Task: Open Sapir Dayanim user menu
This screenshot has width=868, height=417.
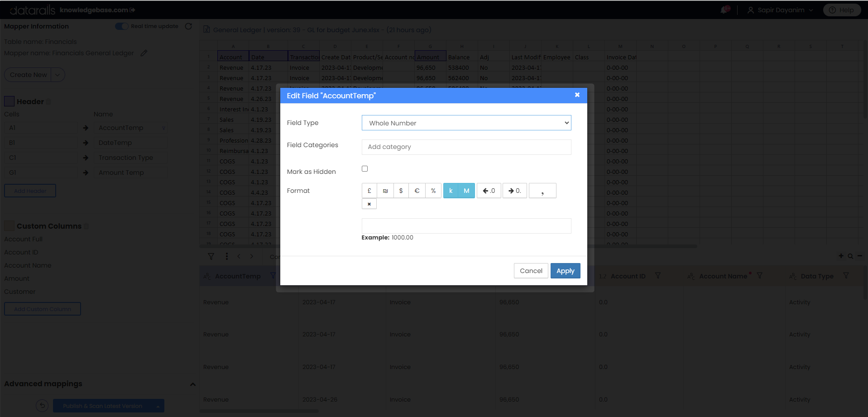Action: coord(780,10)
